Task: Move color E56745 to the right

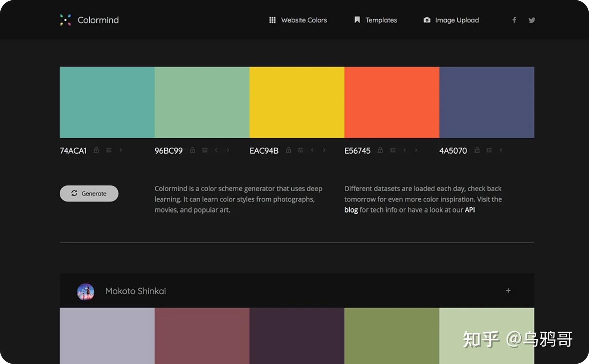Action: [x=416, y=150]
